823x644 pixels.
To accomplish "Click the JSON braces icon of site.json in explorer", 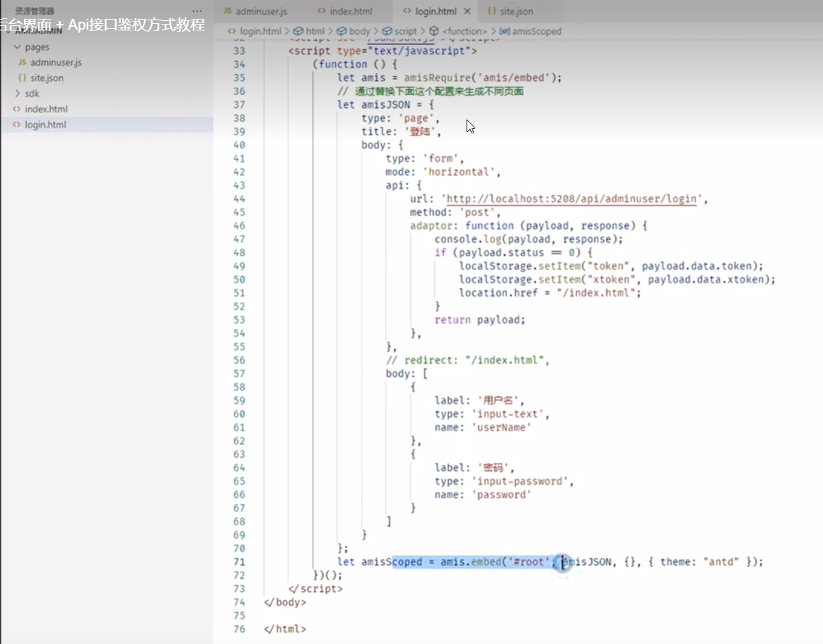I will pos(22,78).
